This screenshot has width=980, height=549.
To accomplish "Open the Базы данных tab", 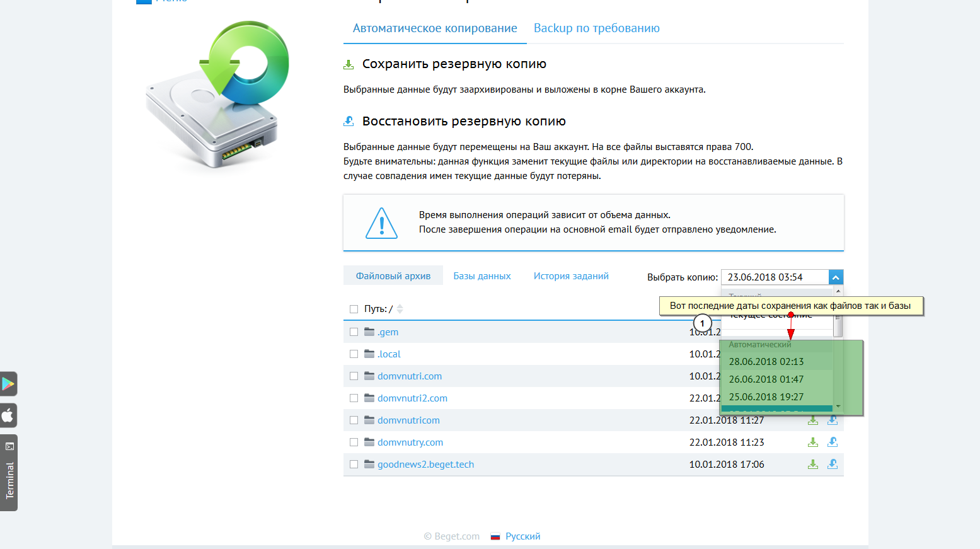I will [482, 276].
